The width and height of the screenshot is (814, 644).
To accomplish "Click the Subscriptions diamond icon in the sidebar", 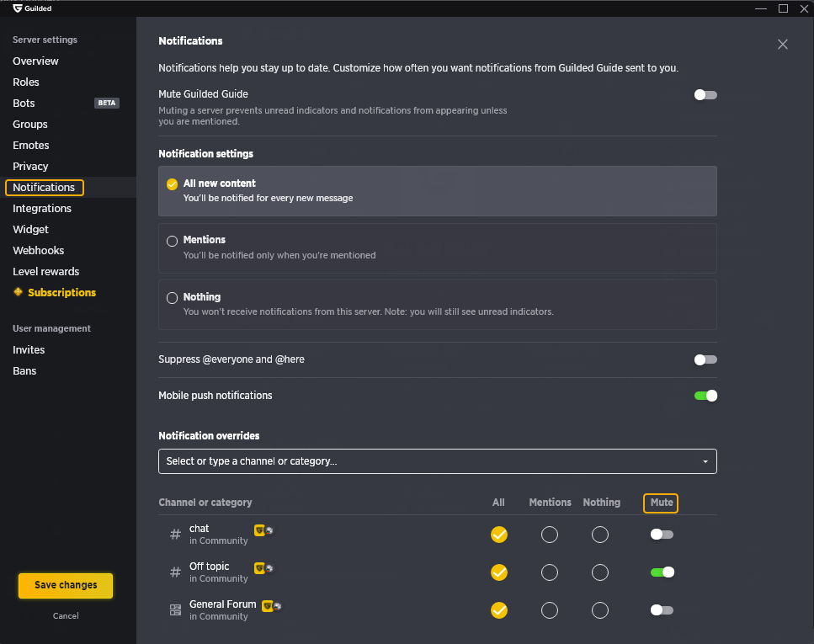I will (19, 292).
